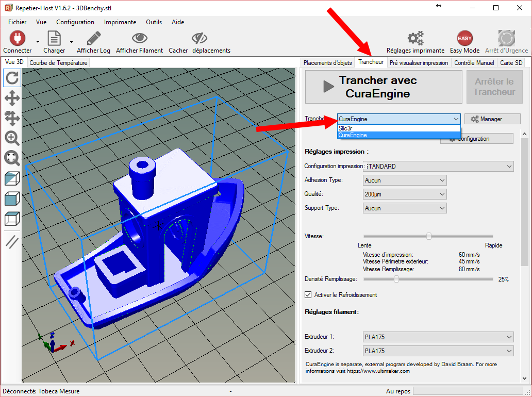Click the Vitesse speed slider handle
This screenshot has width=532, height=397.
click(x=428, y=236)
